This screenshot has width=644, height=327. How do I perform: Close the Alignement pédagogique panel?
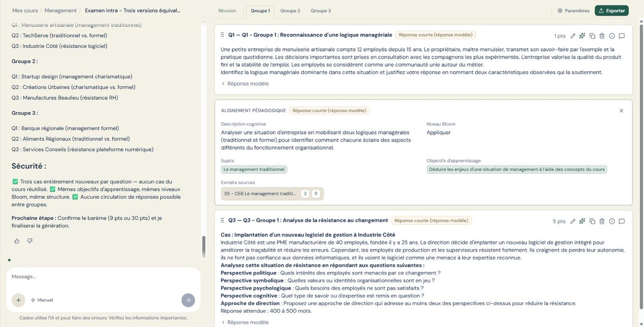[621, 111]
